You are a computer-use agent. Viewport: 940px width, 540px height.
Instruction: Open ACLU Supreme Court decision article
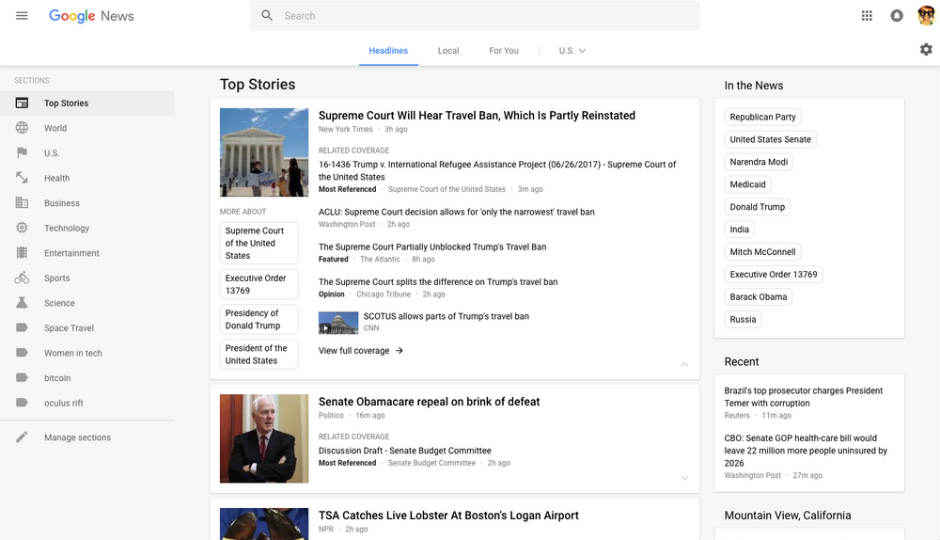[456, 212]
